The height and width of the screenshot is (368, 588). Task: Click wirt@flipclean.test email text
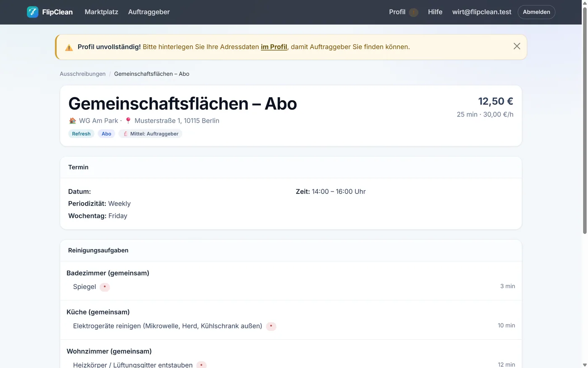point(482,12)
